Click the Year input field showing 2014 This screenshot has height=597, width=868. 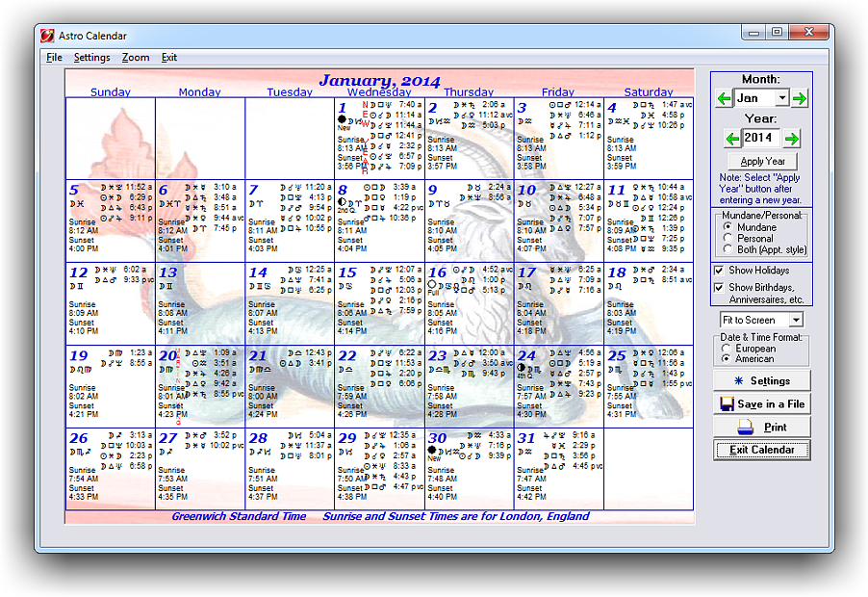[x=761, y=138]
